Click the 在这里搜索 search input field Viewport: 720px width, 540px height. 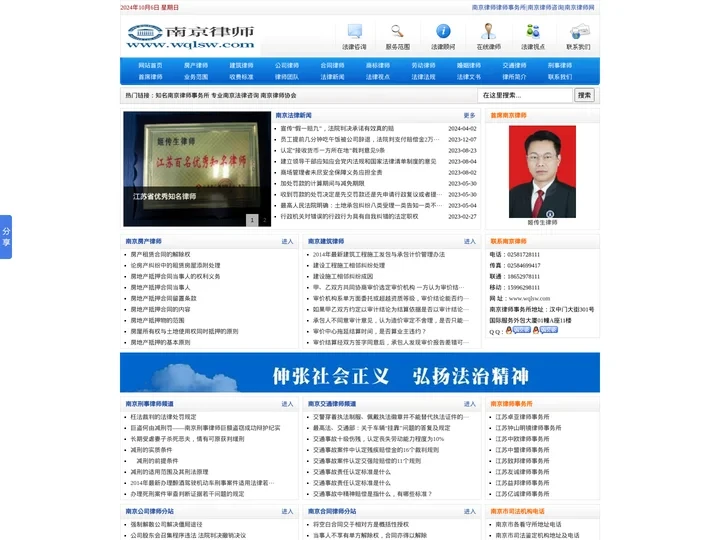pos(525,96)
